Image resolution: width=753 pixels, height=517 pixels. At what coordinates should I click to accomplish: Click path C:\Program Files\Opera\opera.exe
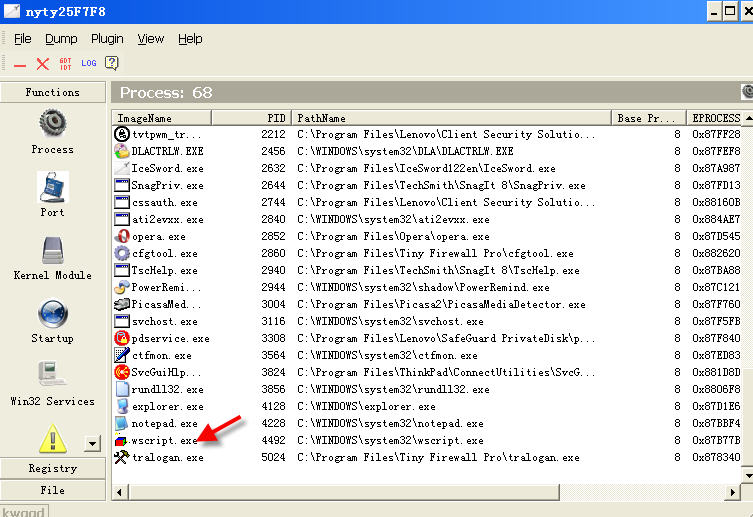point(393,236)
